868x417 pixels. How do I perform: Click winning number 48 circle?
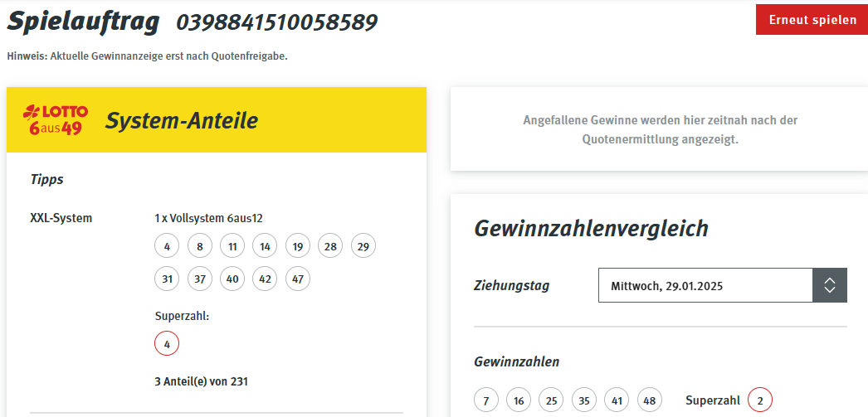649,400
